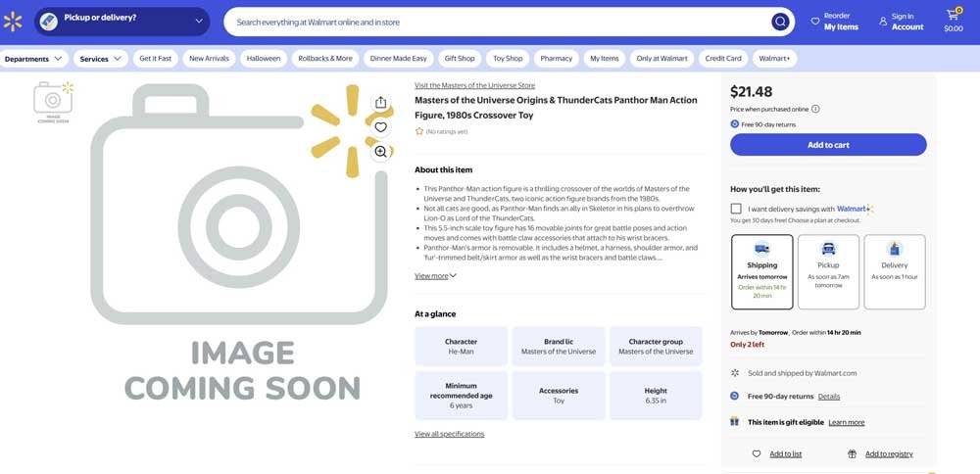Expand View more product description
This screenshot has height=474, width=980.
[435, 276]
